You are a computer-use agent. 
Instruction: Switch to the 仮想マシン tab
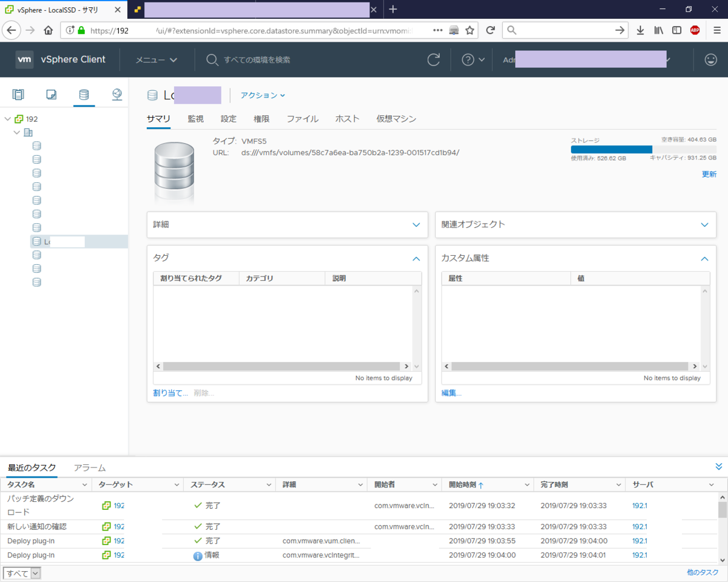click(396, 119)
